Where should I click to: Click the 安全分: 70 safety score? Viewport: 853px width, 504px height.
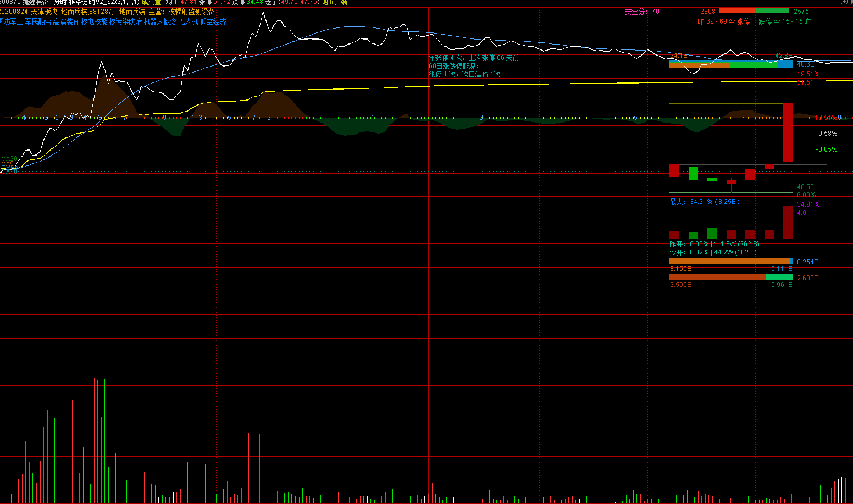(x=642, y=12)
